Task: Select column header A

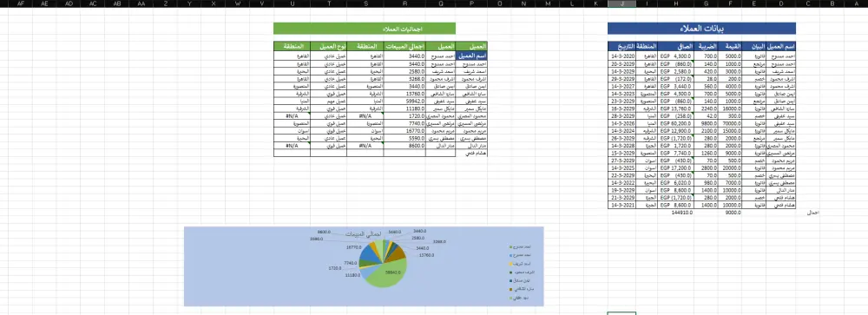Action: tap(856, 3)
